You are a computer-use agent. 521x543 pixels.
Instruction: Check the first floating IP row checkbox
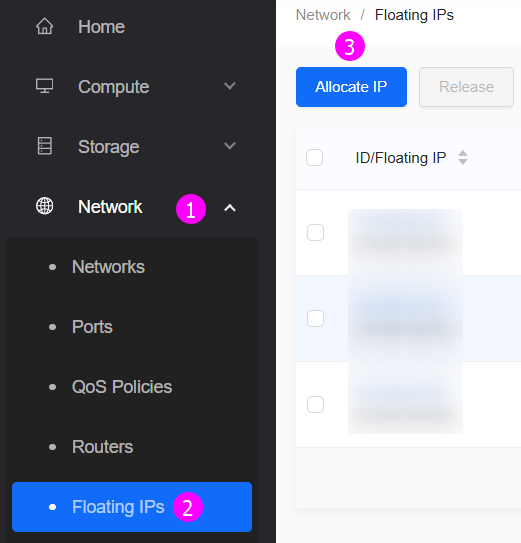click(x=316, y=232)
